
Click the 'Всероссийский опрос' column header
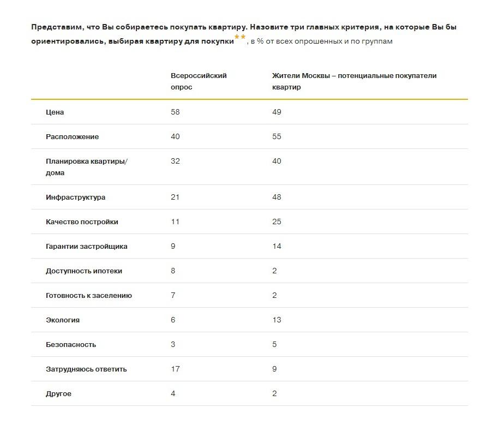point(199,81)
